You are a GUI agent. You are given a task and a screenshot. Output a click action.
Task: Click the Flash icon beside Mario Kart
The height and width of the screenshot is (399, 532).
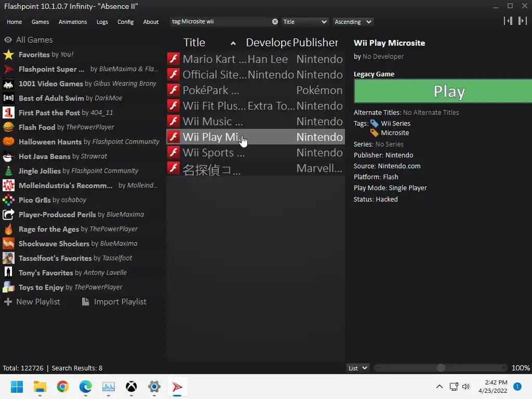(x=174, y=59)
